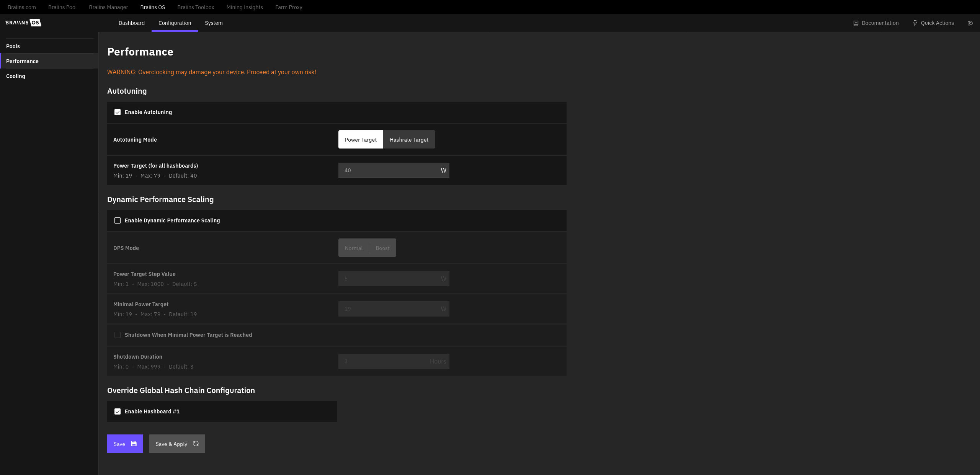Image resolution: width=980 pixels, height=475 pixels.
Task: Click the Braiins OS logo
Action: (23, 23)
